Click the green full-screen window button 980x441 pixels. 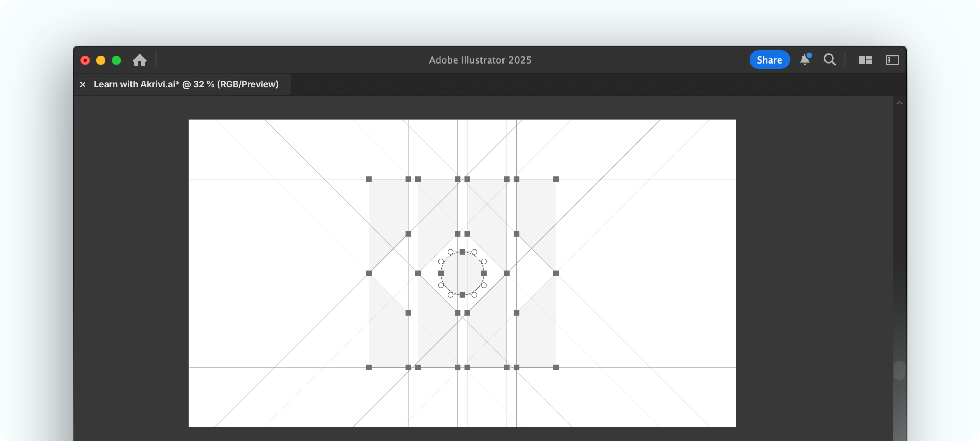point(116,60)
